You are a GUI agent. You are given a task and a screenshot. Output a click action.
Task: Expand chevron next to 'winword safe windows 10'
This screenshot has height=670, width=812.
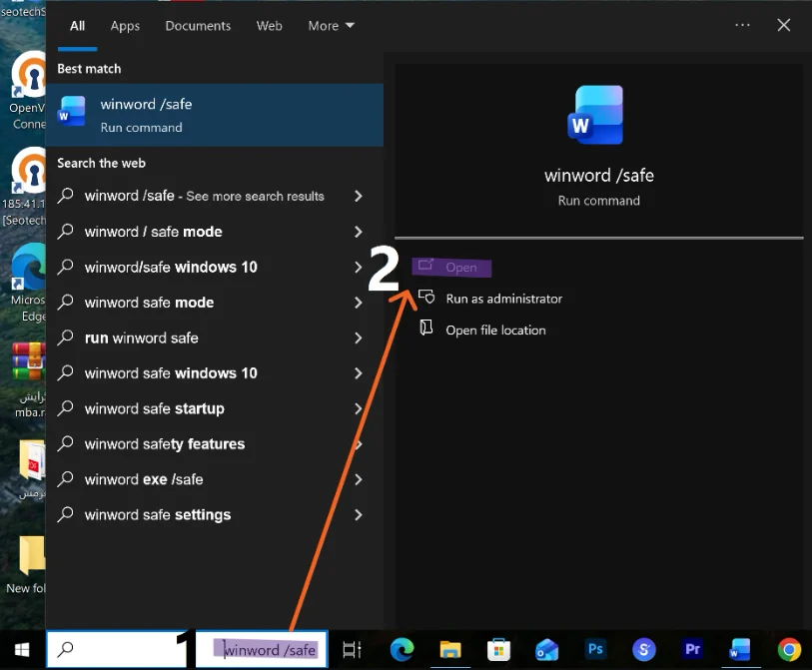coord(358,372)
